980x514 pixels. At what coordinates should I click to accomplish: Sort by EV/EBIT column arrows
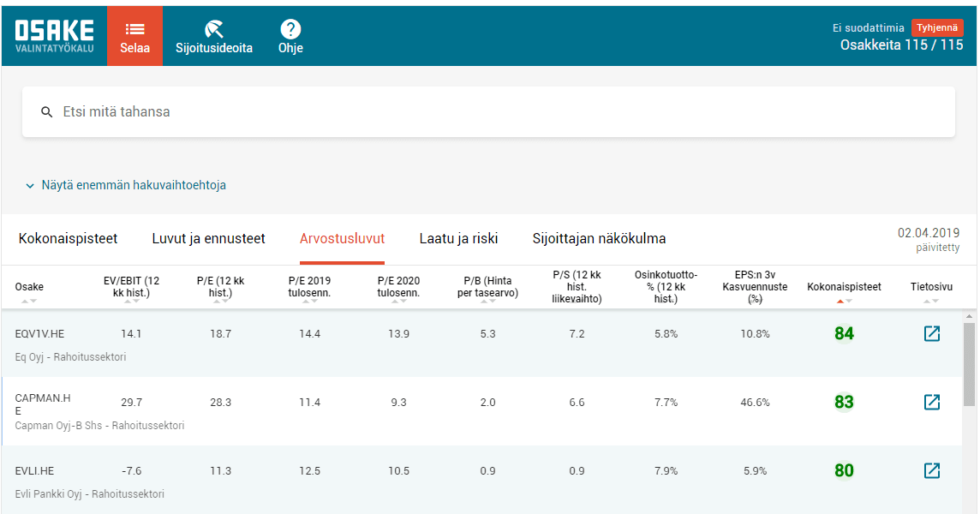pos(131,302)
